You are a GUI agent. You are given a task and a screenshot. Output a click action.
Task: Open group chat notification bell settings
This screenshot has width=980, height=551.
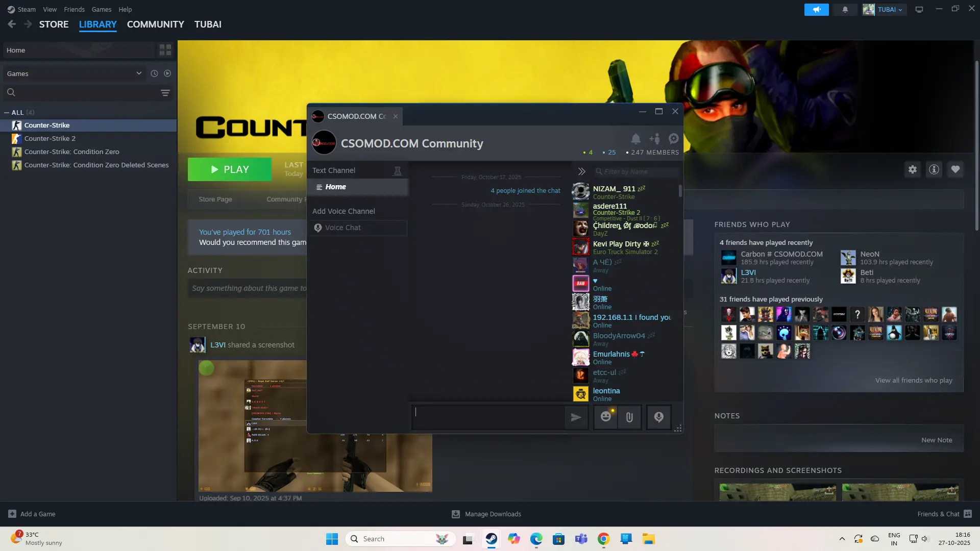(635, 139)
